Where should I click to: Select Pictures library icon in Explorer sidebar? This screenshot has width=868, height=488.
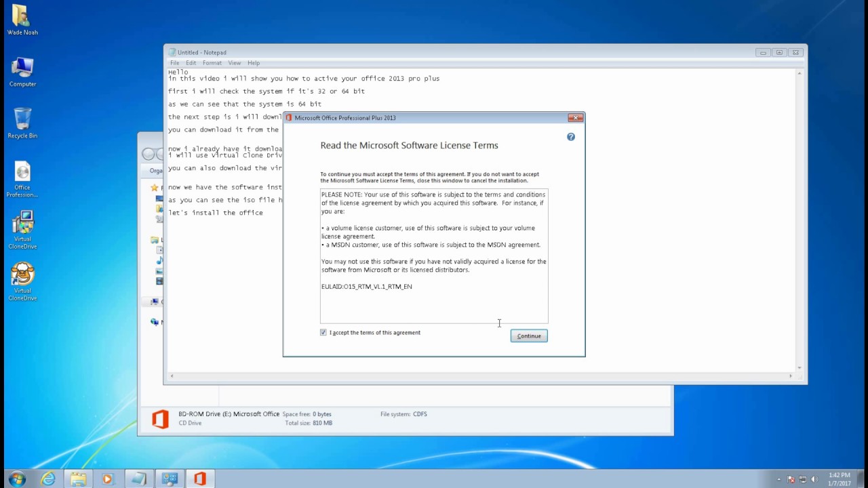click(x=159, y=271)
